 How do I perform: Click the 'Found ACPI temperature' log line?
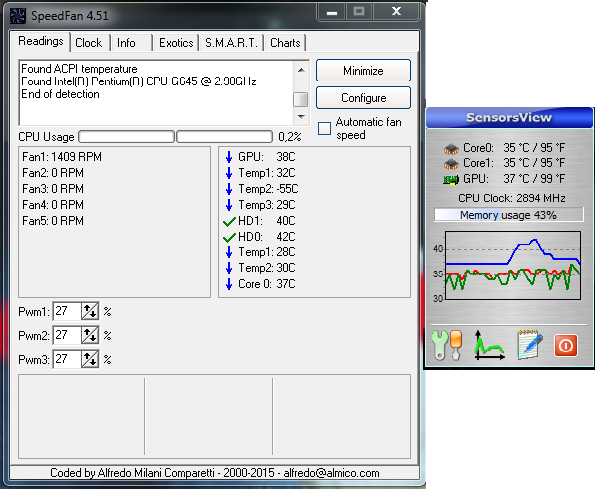(x=79, y=69)
